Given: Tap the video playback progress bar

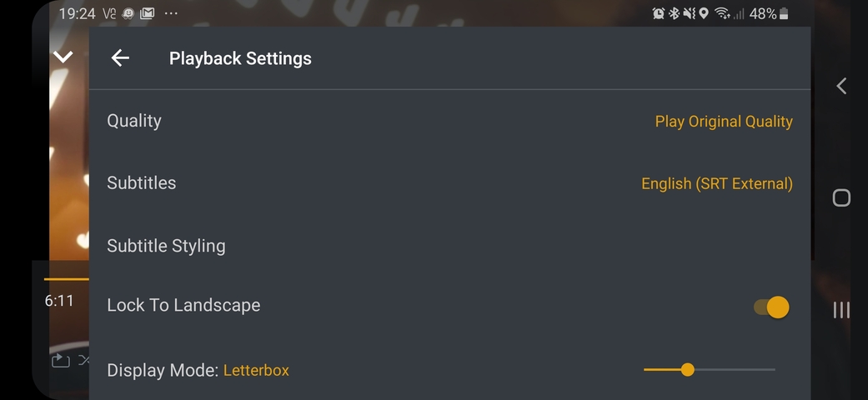Looking at the screenshot, I should [x=66, y=278].
